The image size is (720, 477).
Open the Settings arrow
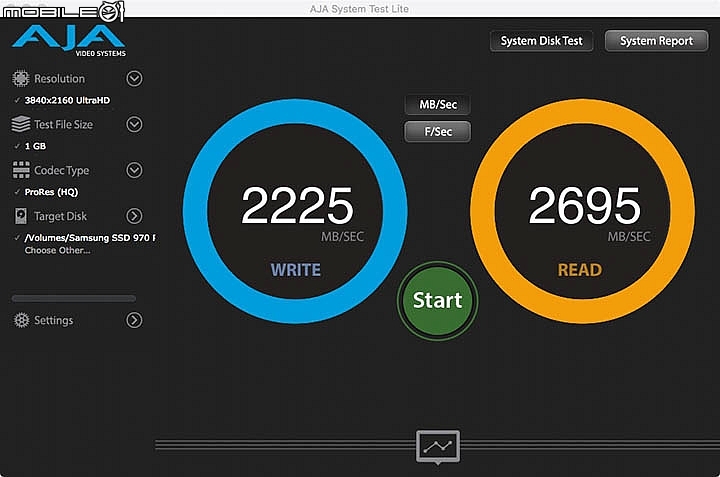coord(134,320)
